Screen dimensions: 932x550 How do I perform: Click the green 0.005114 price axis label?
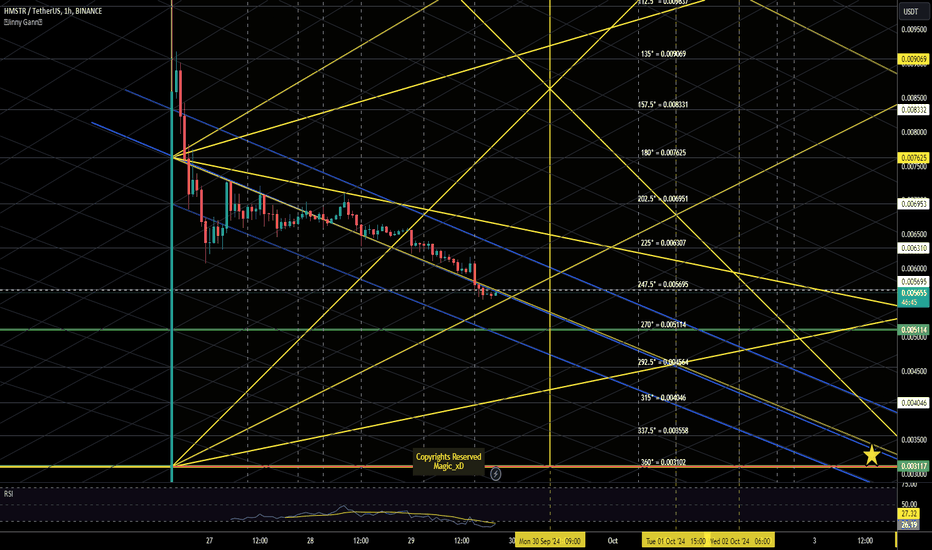(x=914, y=329)
